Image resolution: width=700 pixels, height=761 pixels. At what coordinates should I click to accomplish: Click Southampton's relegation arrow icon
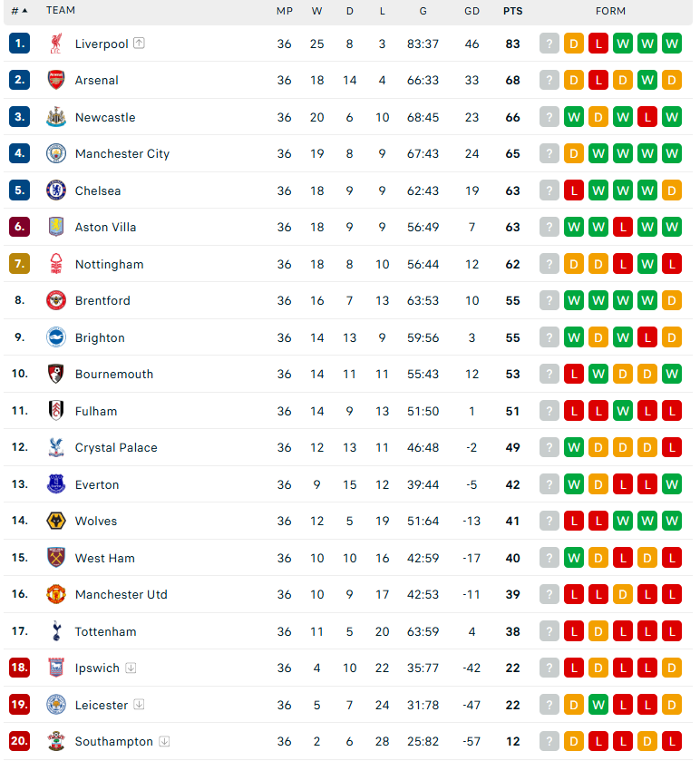tap(164, 741)
